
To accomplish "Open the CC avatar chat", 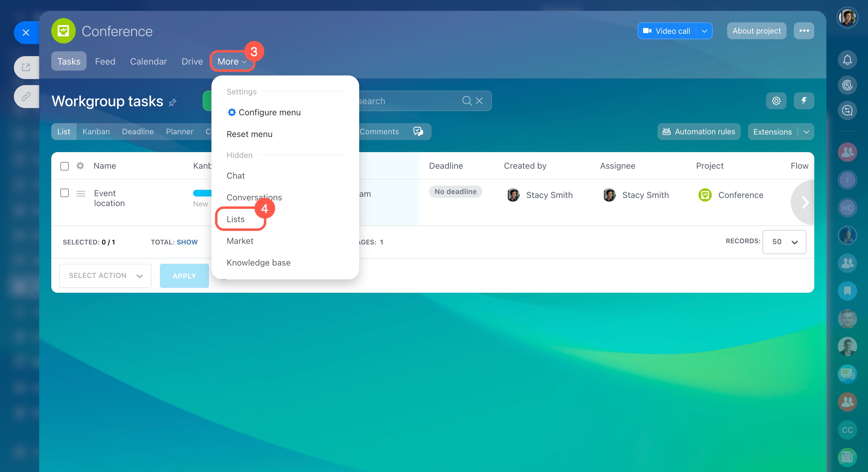I will [847, 430].
